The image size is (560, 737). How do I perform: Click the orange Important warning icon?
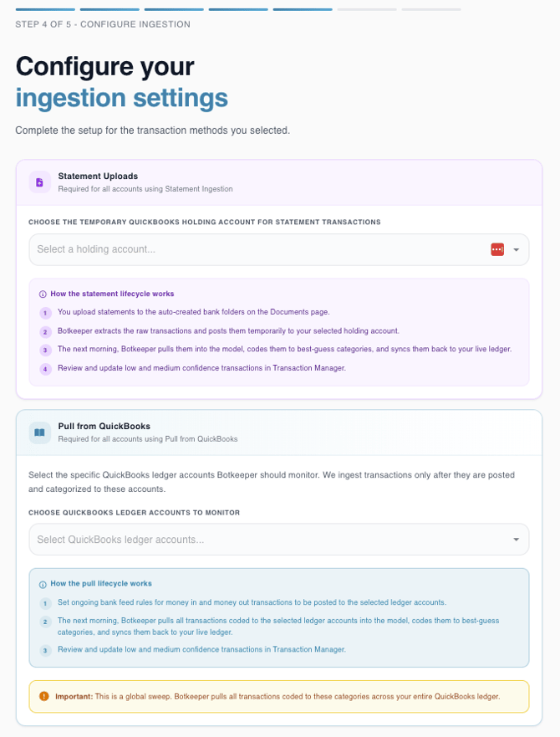[43, 696]
